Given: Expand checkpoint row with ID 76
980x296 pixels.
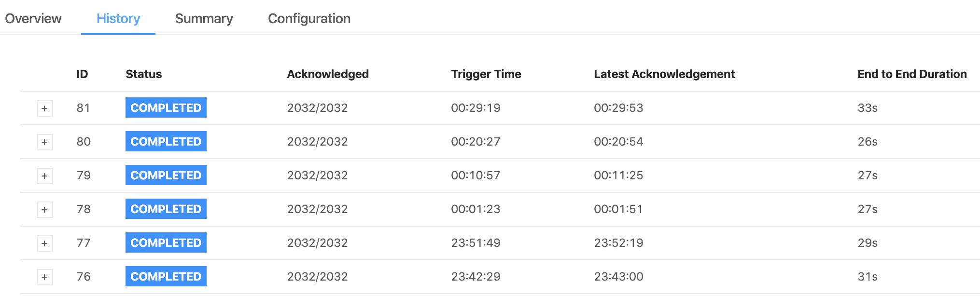Looking at the screenshot, I should coord(45,277).
